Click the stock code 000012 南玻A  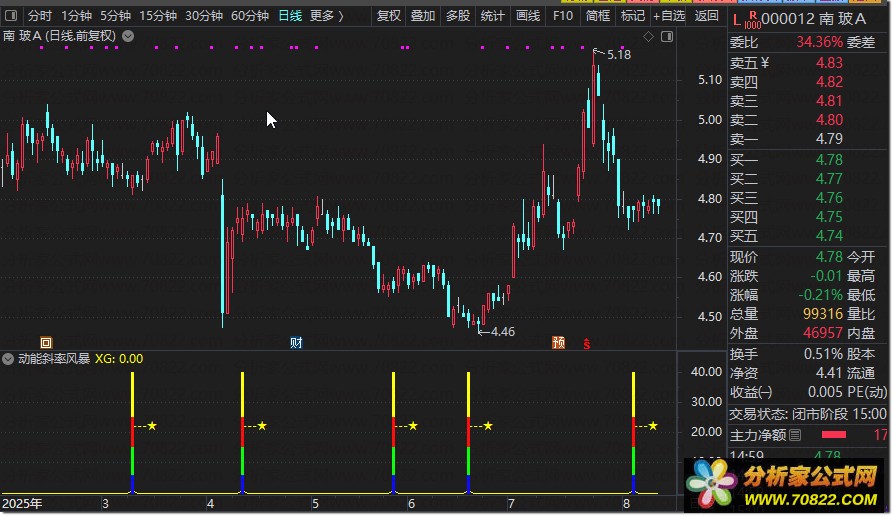coord(813,19)
